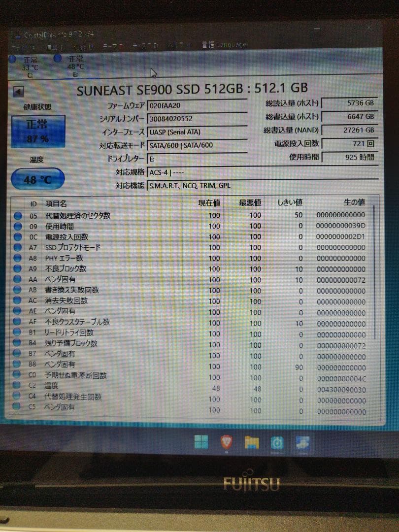Click the 生の値 column header
The width and height of the screenshot is (399, 532).
354,202
